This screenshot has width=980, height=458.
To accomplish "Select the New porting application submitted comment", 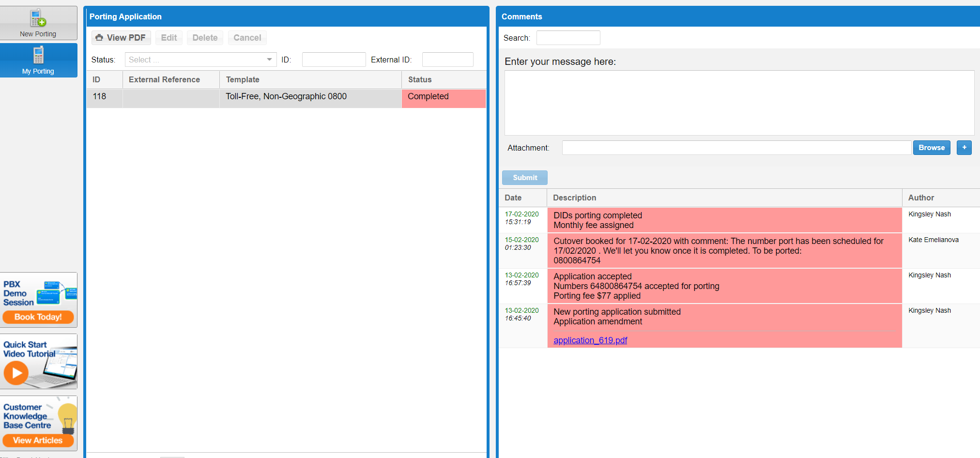I will point(724,326).
